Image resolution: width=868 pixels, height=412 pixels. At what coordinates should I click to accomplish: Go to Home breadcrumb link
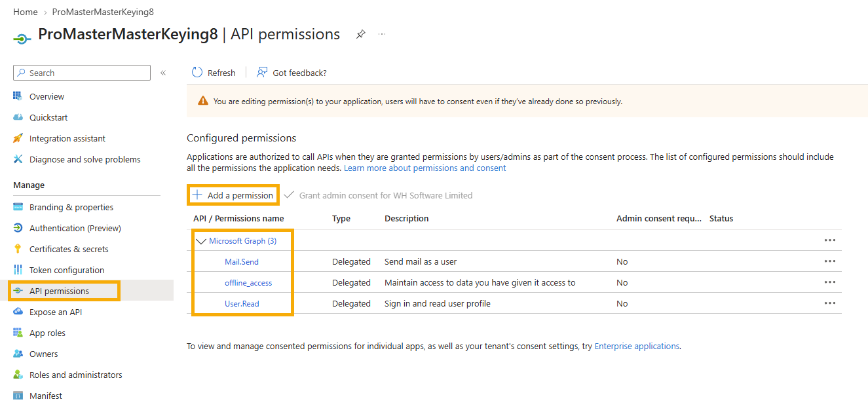coord(26,12)
